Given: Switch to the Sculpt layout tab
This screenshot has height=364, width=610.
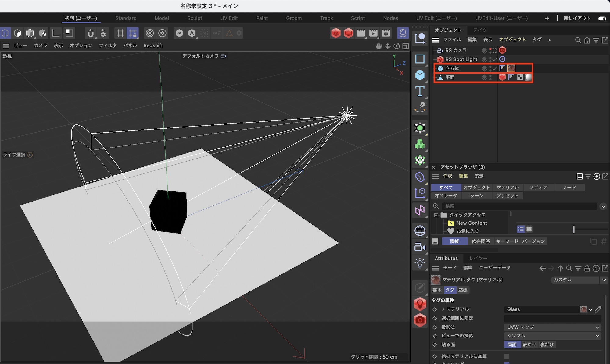Looking at the screenshot, I should pyautogui.click(x=195, y=18).
